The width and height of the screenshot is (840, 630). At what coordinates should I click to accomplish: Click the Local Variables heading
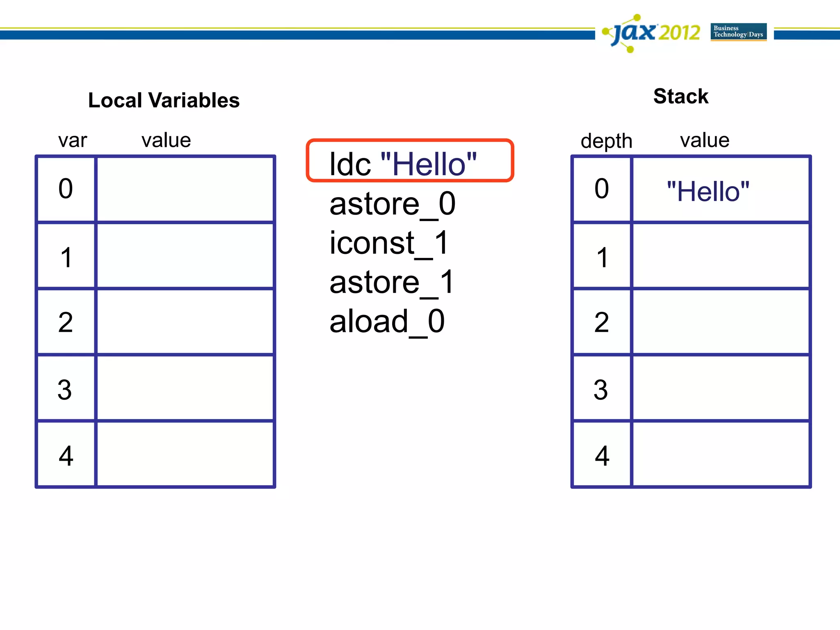click(x=164, y=100)
